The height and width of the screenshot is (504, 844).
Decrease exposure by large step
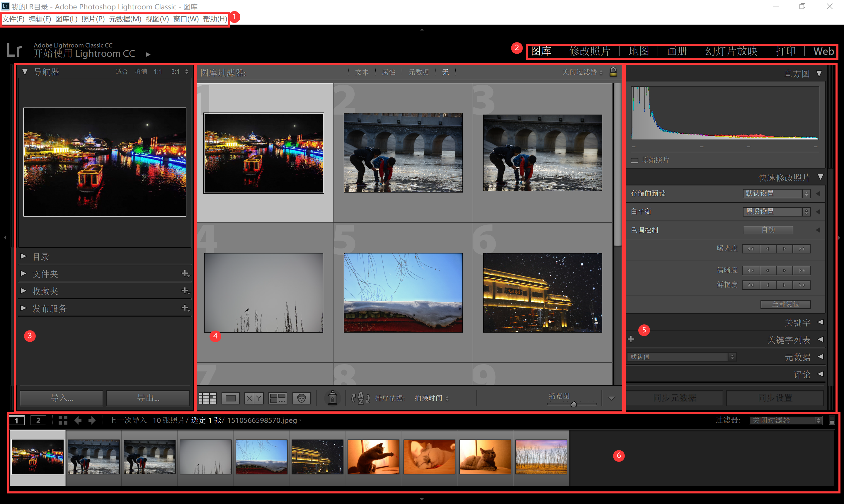pos(751,248)
